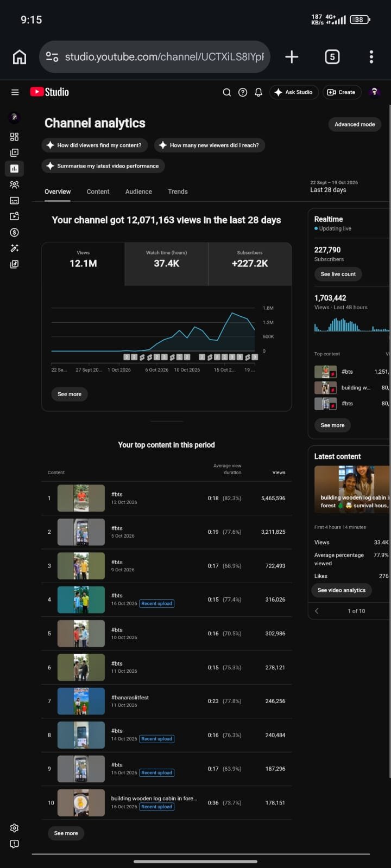The image size is (391, 868).
Task: Go to previous latest content with left chevron
Action: [x=317, y=611]
